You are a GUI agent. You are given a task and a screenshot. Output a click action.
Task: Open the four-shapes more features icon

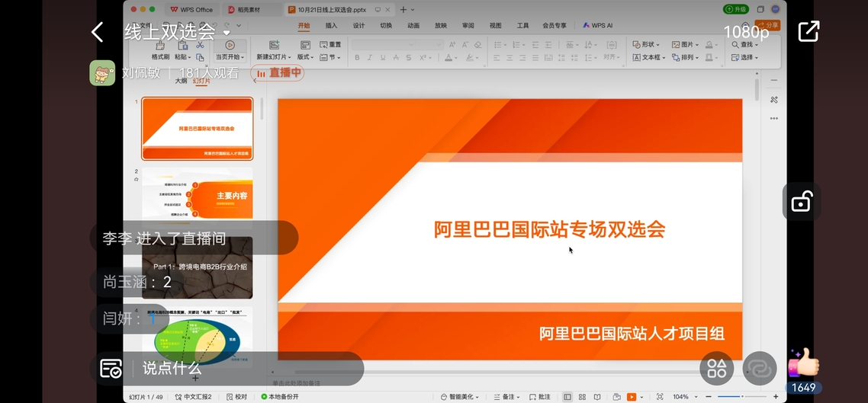717,369
